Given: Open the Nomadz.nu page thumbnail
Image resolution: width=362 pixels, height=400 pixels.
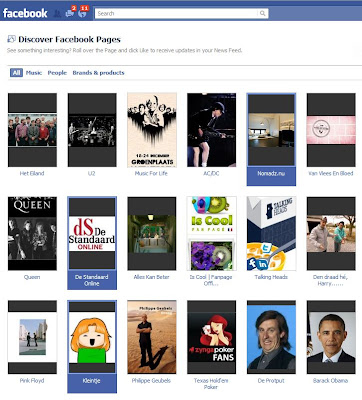Looking at the screenshot, I should coord(271,130).
